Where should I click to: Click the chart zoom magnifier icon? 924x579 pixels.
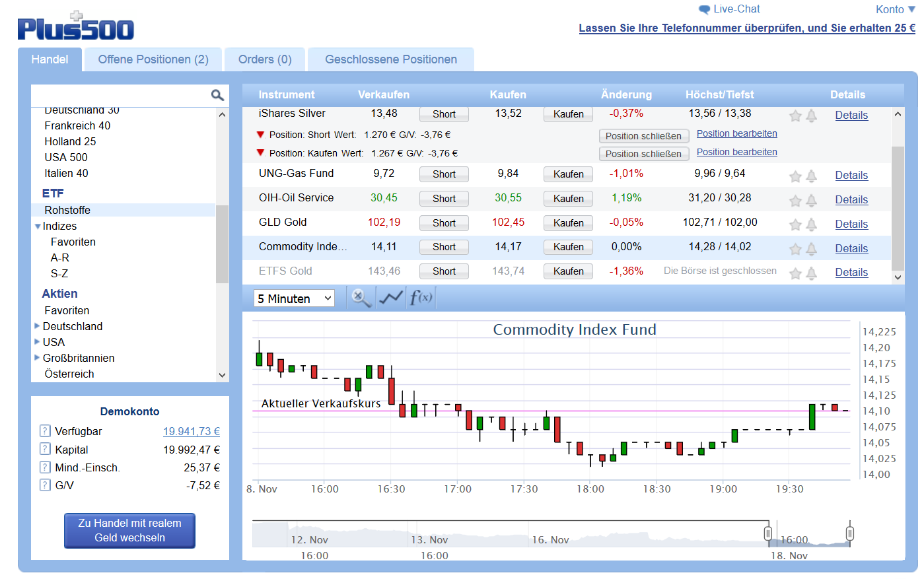point(361,298)
